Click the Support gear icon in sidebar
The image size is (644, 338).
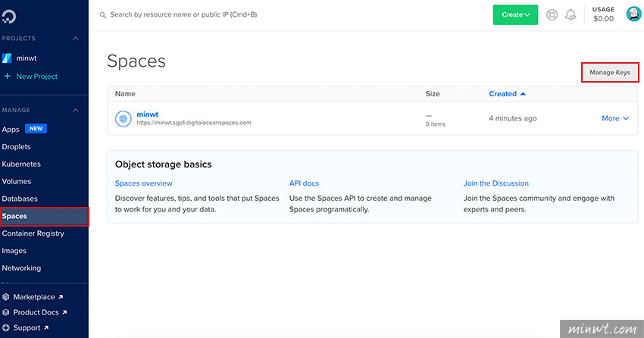coord(6,327)
